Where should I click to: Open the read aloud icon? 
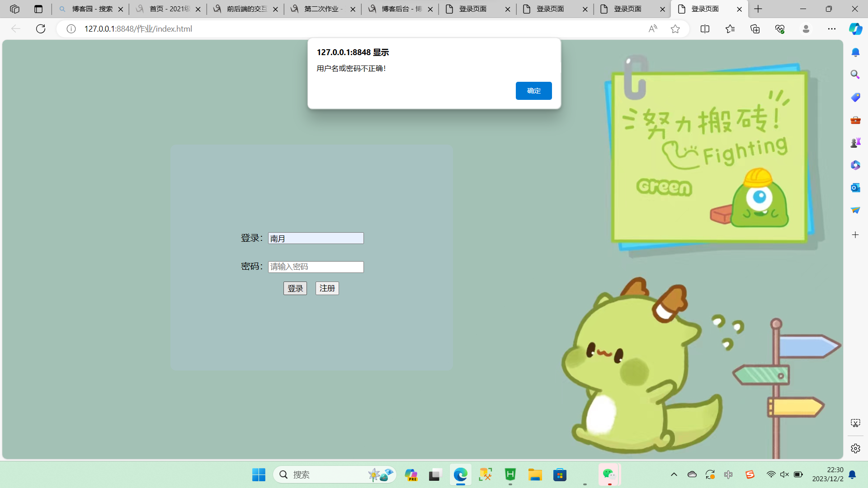click(652, 29)
